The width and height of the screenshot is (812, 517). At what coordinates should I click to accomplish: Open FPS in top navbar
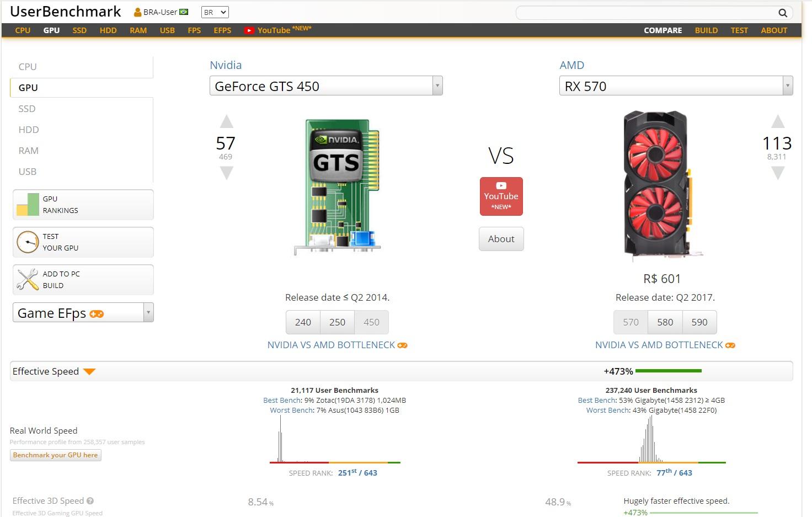tap(194, 30)
